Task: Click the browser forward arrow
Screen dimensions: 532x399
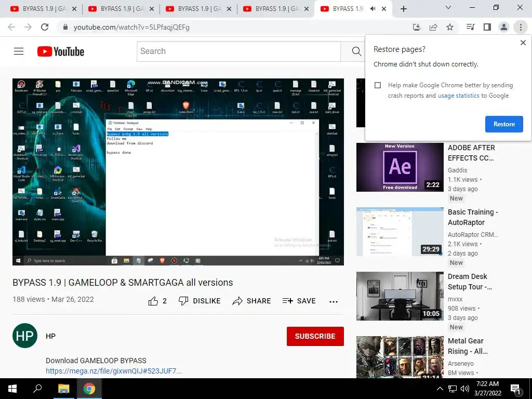Action: pos(28,27)
